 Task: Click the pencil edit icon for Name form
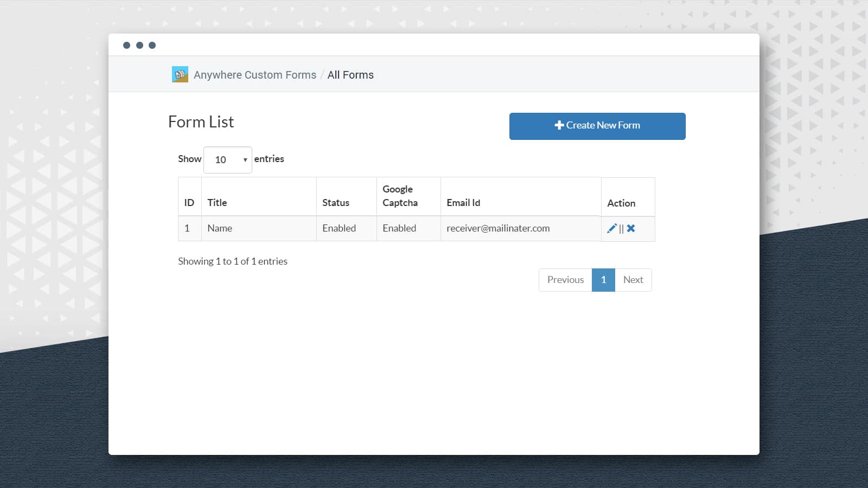tap(611, 228)
